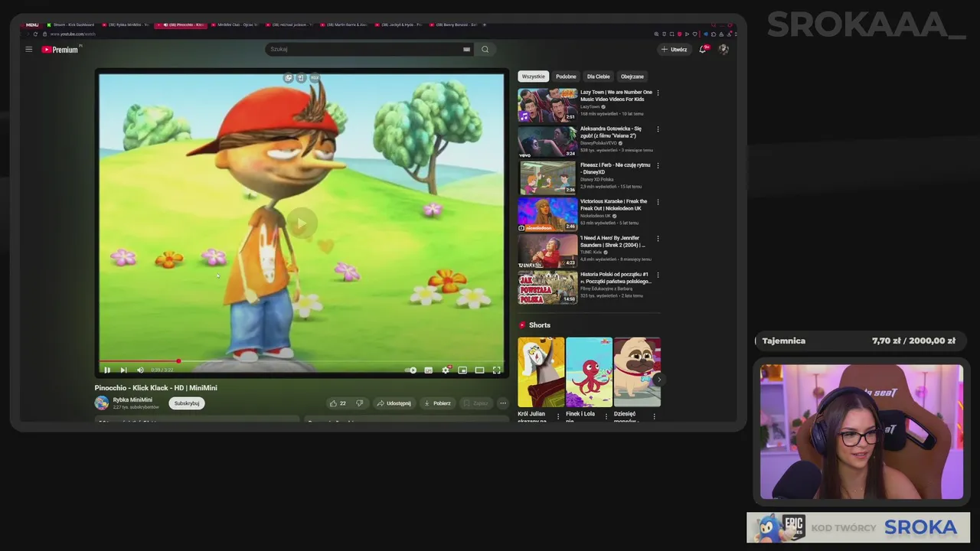Switch to miniplayer mode
Screen dimensions: 980x551
pyautogui.click(x=462, y=370)
